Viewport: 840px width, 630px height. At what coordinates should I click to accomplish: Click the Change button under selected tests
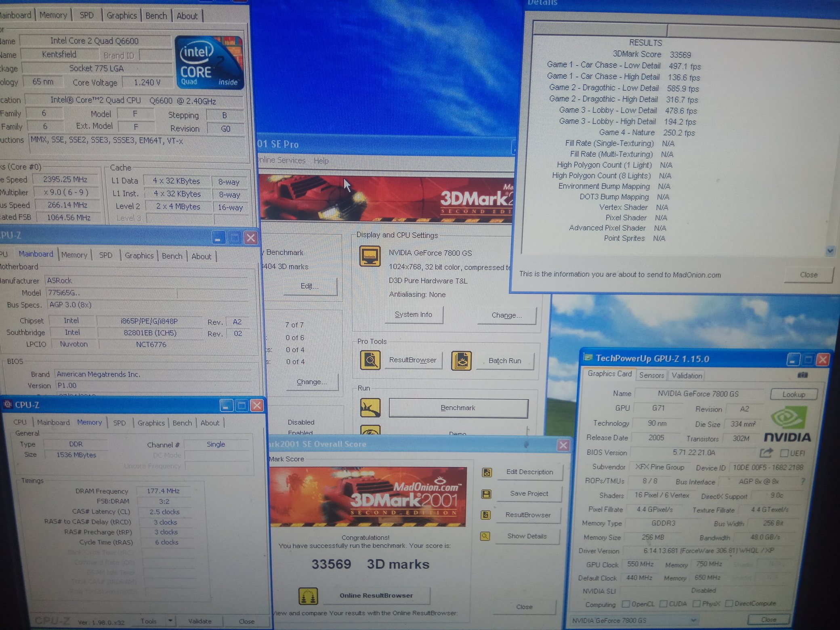[x=311, y=382]
